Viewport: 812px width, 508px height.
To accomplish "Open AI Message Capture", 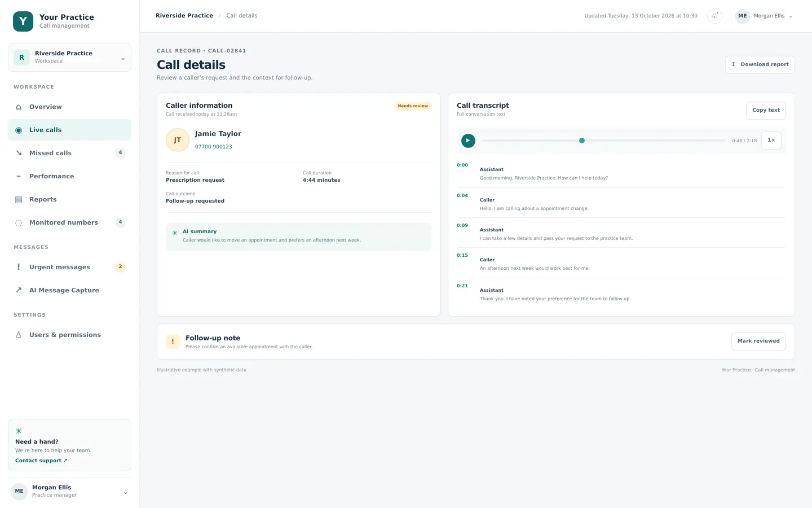I will click(x=69, y=290).
